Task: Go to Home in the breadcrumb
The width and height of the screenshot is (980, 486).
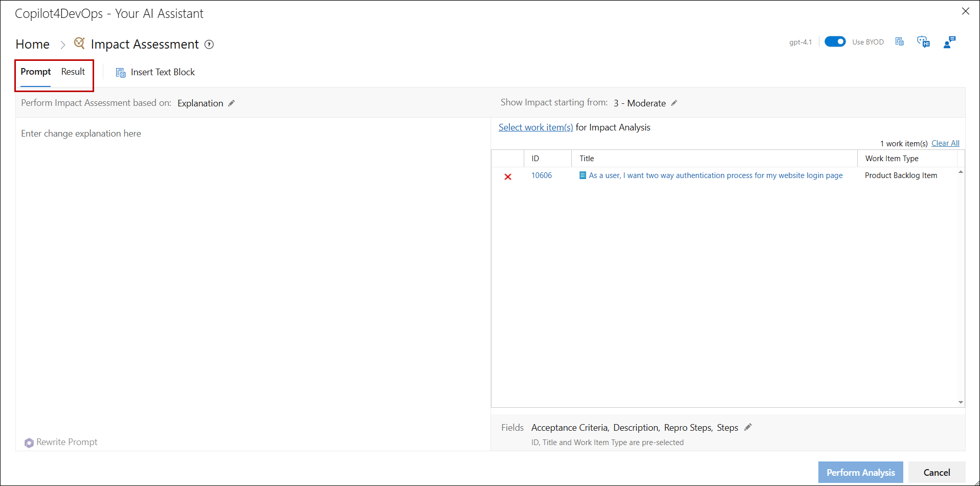Action: click(33, 45)
